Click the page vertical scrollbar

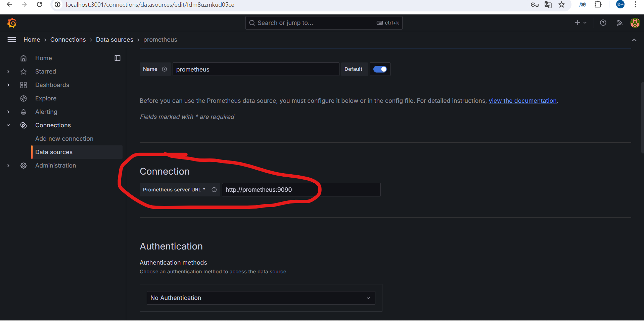tap(642, 118)
